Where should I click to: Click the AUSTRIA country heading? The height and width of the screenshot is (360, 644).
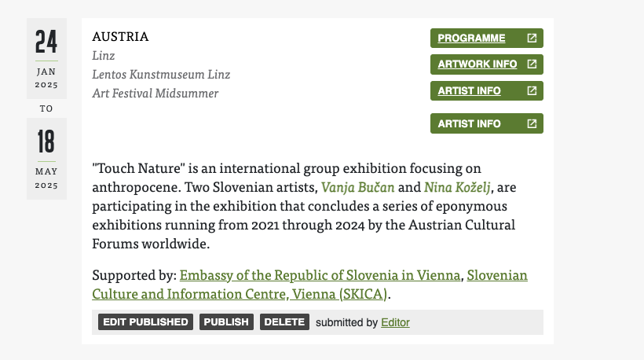[120, 36]
